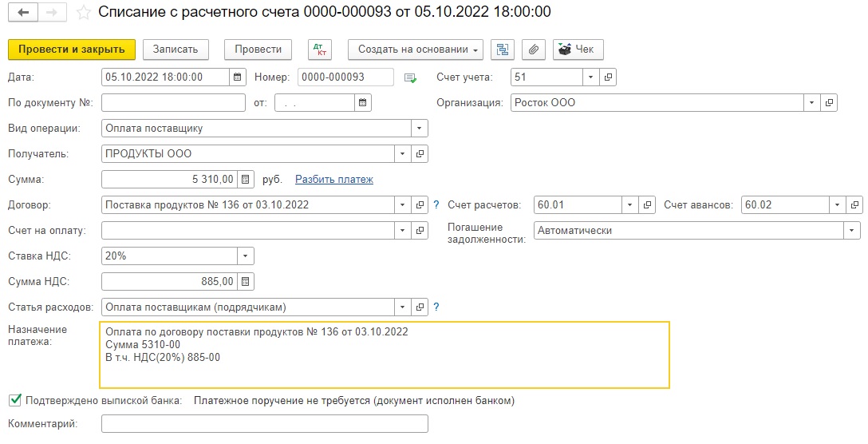Show Дт/Кт accounting entries
Image resolution: width=868 pixels, height=444 pixels.
pos(319,50)
